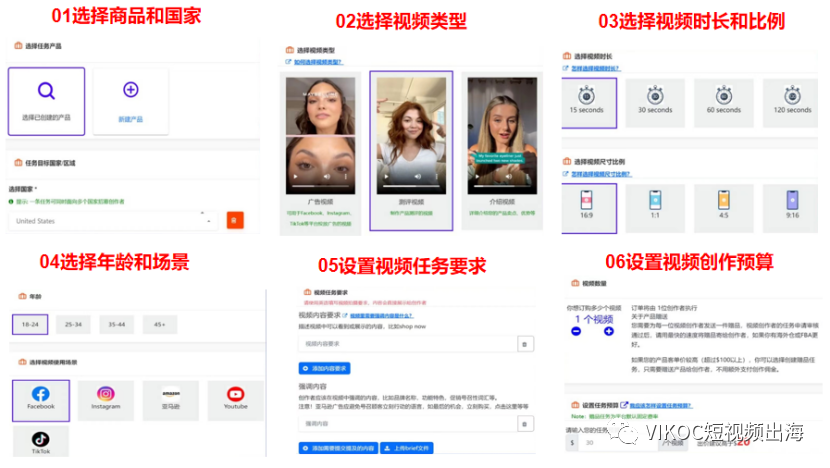Select the 45+ age group
This screenshot has width=830, height=468.
pos(160,325)
